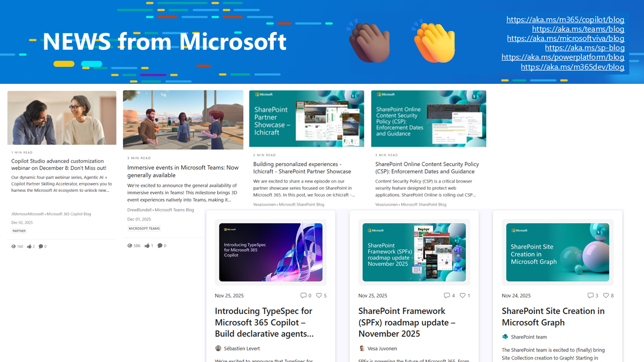644x362 pixels.
Task: Click the SharePoint Partner Showcase Ichicraft thumbnail
Action: (x=307, y=118)
